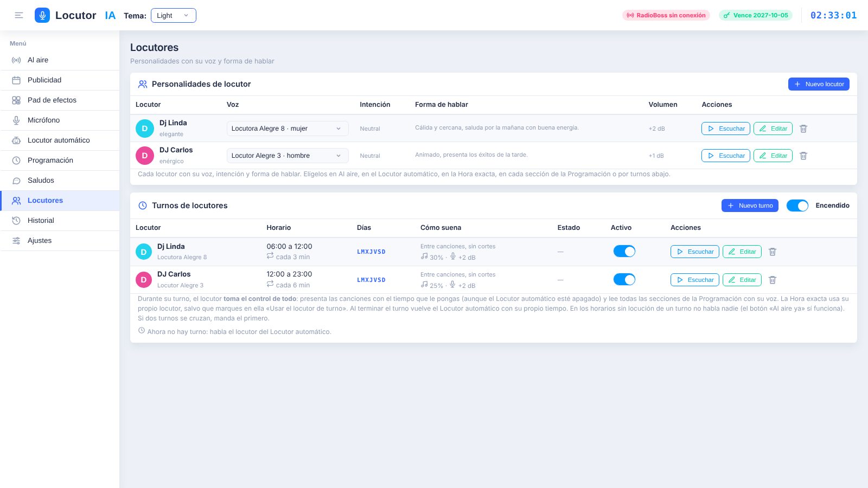The height and width of the screenshot is (488, 868).
Task: Click the Publicidad calendar icon in sidebar
Action: click(16, 80)
